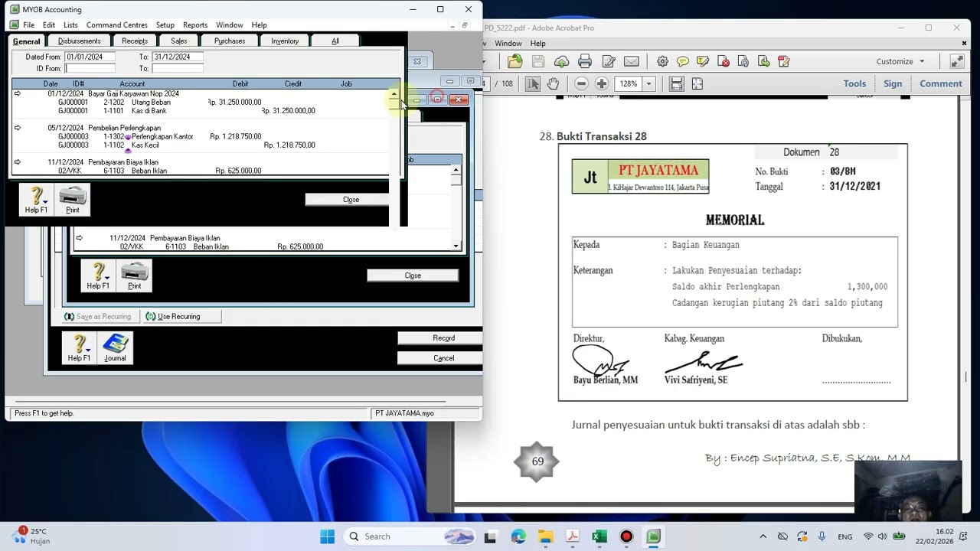Open Acrobat Comment pane
The image size is (980, 551).
point(941,83)
